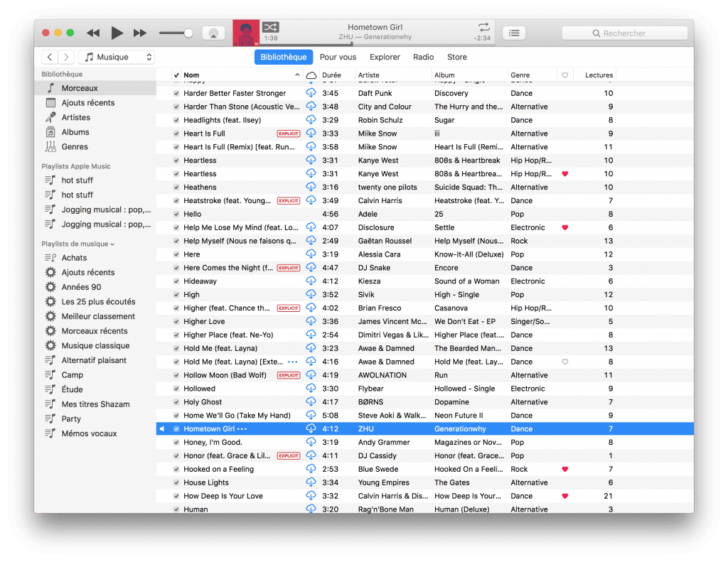Open the Musique media type dropdown
728x562 pixels.
[117, 57]
